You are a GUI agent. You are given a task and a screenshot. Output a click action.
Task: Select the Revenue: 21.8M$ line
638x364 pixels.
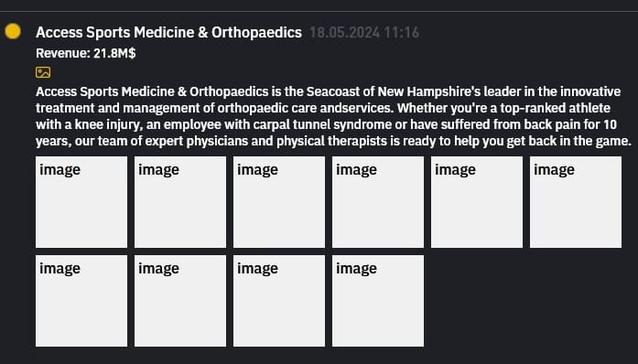point(86,53)
